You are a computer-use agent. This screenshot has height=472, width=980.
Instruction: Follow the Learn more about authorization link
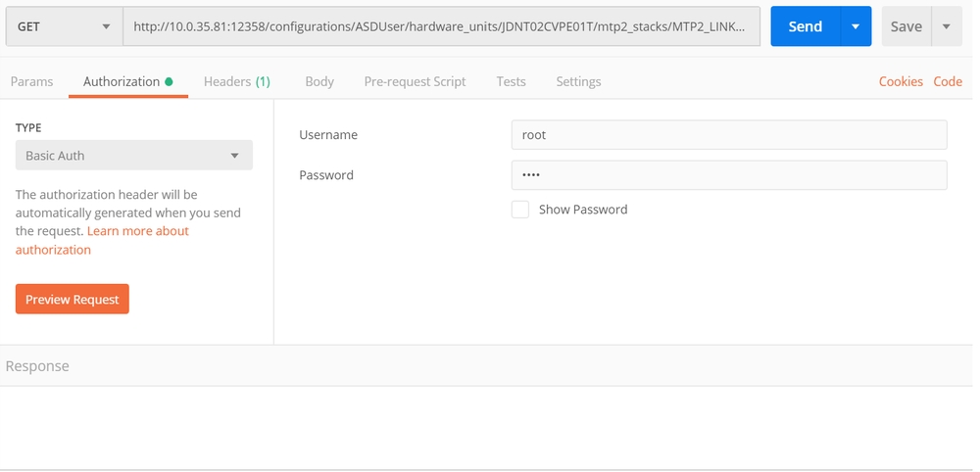pos(137,231)
